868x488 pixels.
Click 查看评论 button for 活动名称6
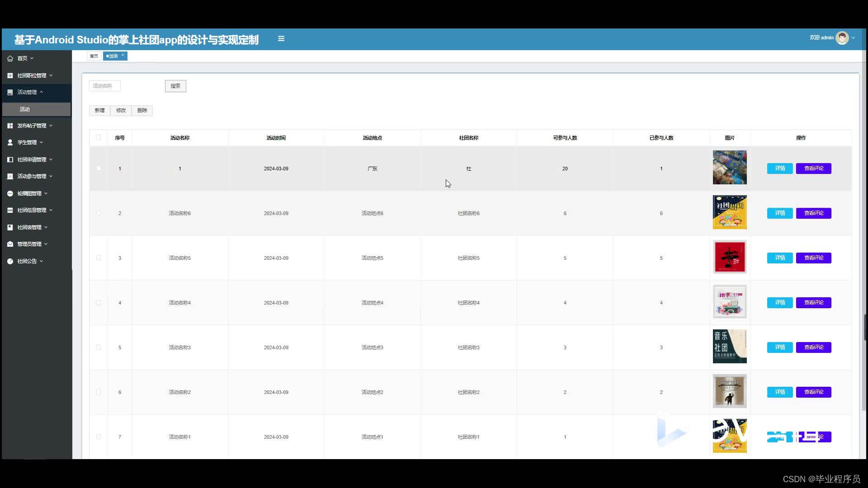tap(813, 213)
